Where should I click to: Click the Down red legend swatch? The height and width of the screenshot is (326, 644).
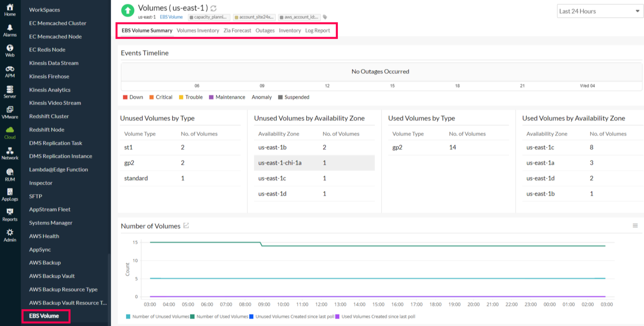coord(125,97)
